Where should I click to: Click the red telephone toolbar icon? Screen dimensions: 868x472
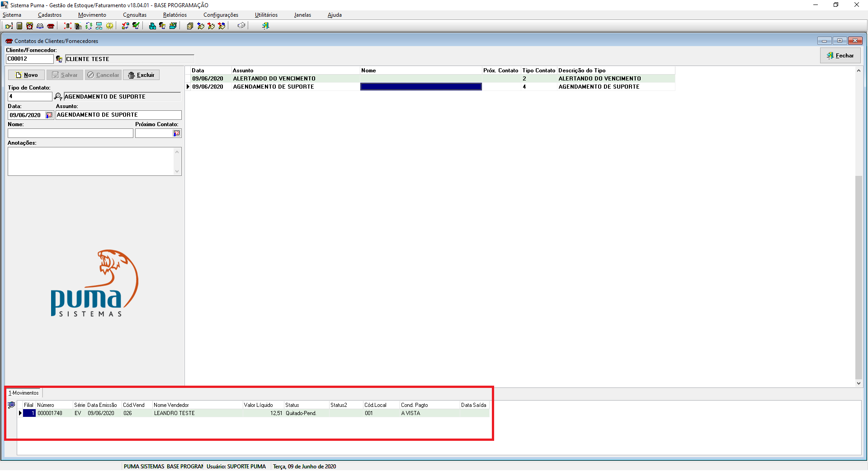point(51,26)
